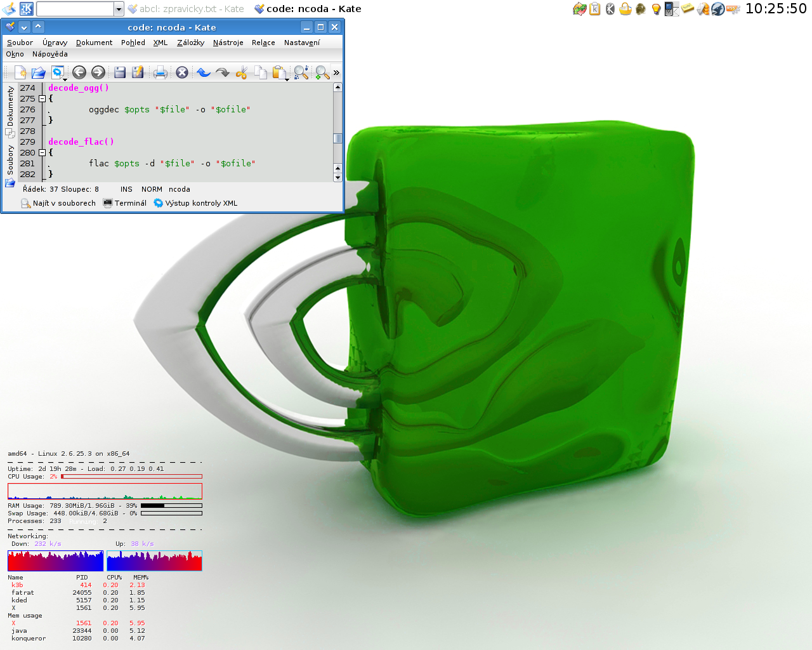Click the lightbulb tray icon
Image resolution: width=812 pixels, height=650 pixels.
pyautogui.click(x=656, y=9)
